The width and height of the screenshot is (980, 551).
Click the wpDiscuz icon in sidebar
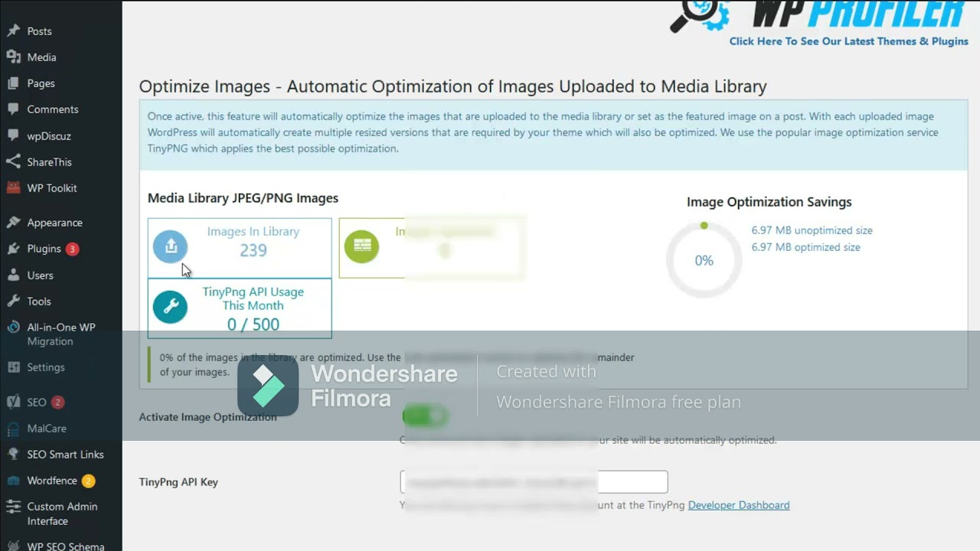[x=13, y=136]
